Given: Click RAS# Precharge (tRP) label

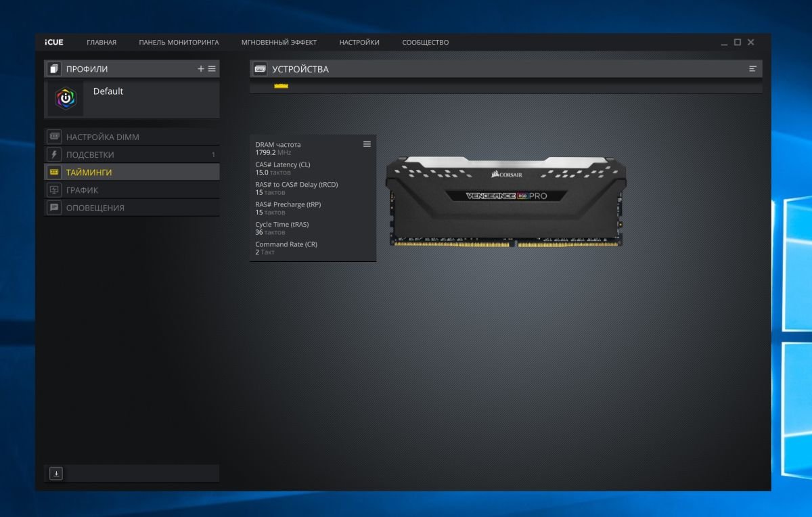Looking at the screenshot, I should tap(288, 204).
